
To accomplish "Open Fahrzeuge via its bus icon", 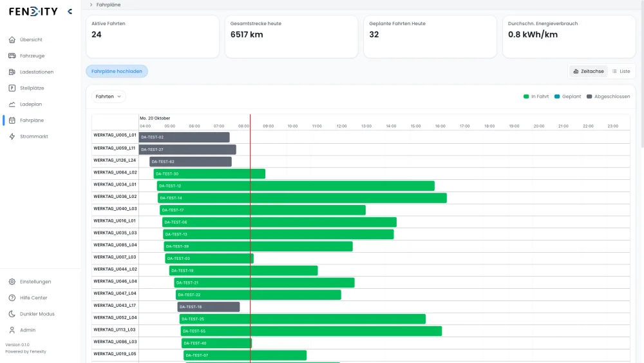I will pyautogui.click(x=12, y=56).
